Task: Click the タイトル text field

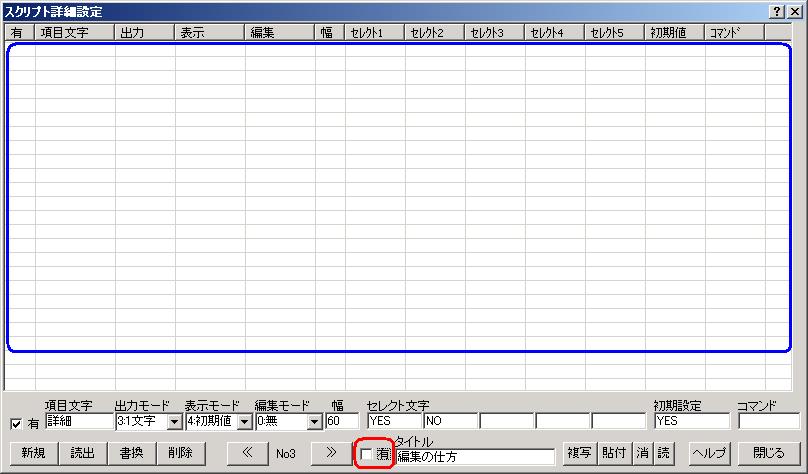Action: point(474,456)
